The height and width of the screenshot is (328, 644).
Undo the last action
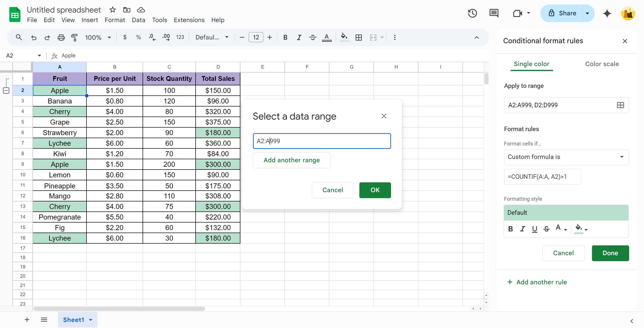pos(34,37)
